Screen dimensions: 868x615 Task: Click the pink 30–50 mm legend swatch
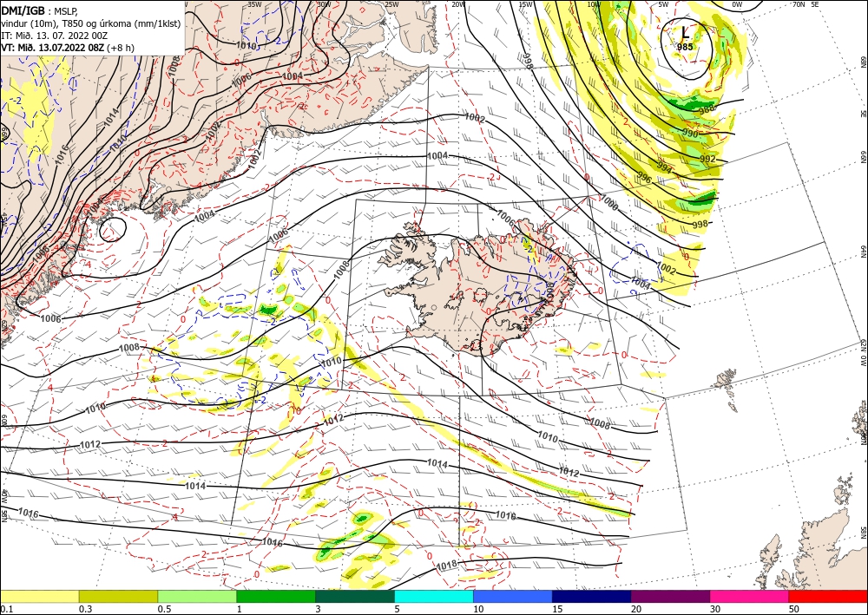750,596
